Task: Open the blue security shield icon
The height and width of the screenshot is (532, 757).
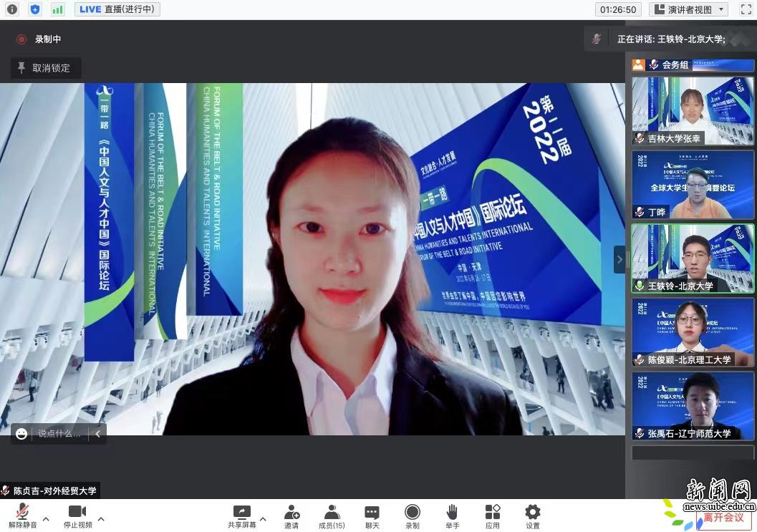Action: (x=34, y=9)
